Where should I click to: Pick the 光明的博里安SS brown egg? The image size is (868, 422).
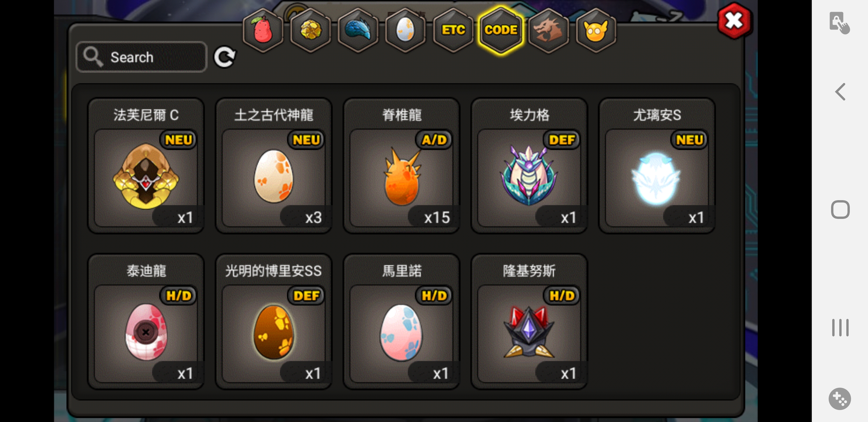(x=274, y=322)
